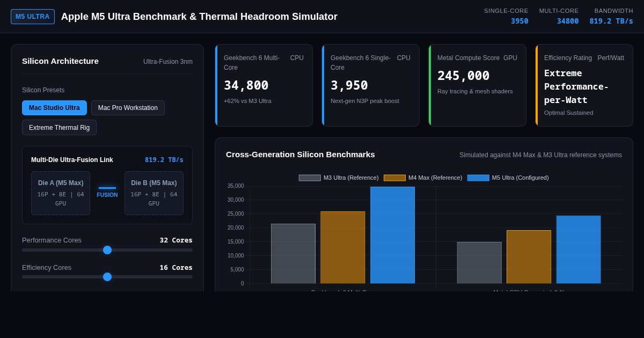Toggle M3 Ultra (Reference) legend swatch

(x=310, y=178)
